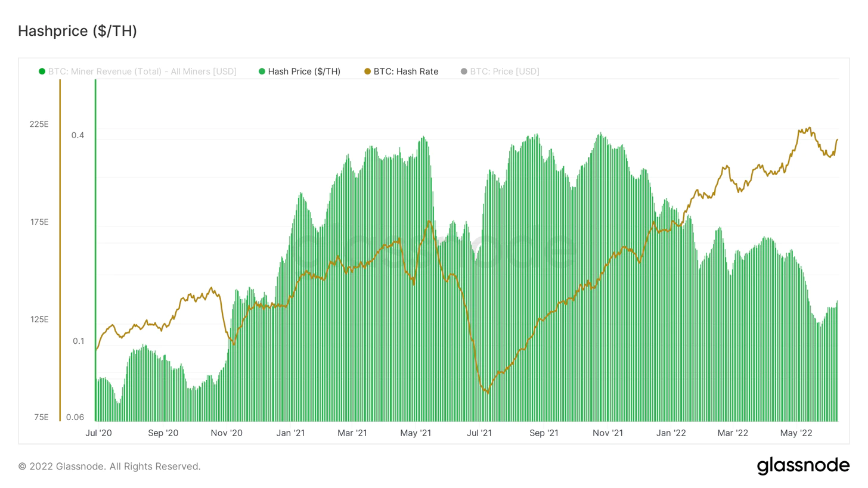Screen dimensions: 868x488
Task: Select the May '22 x-axis label
Action: [797, 432]
